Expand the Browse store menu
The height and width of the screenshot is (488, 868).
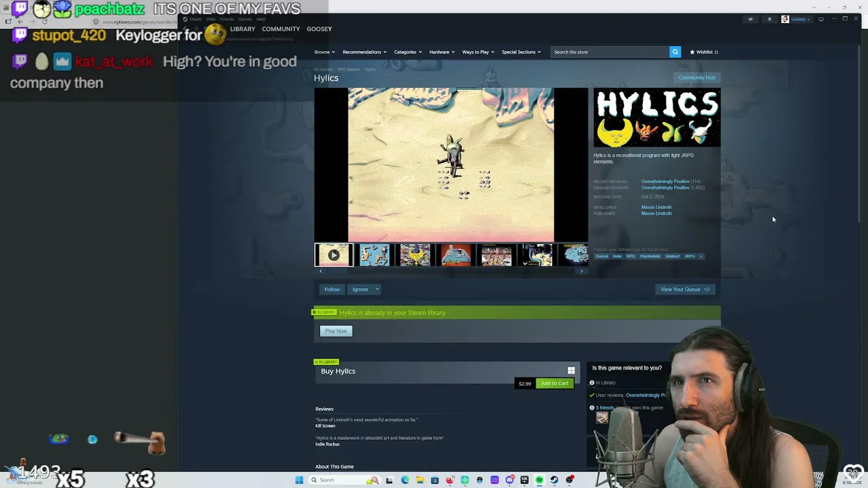coord(323,52)
